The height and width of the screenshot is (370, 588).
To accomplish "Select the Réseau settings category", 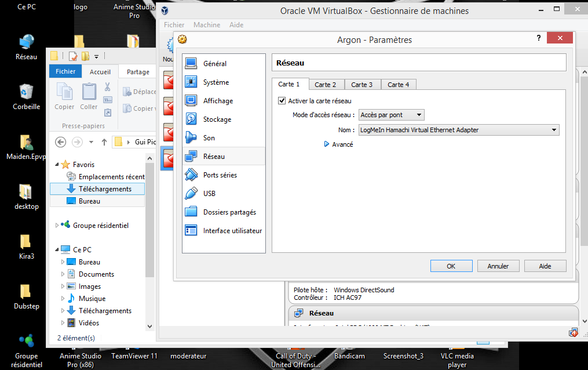I will [224, 156].
